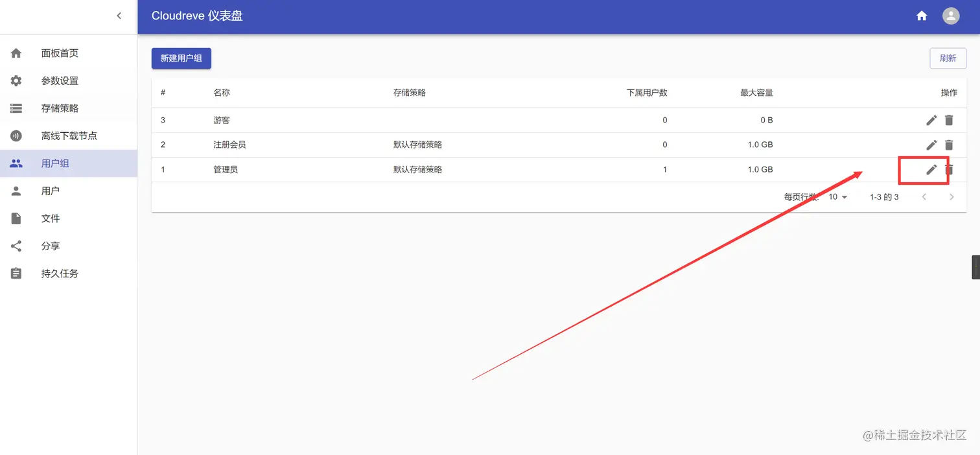
Task: Click the 存储策略 storage icon
Action: pyautogui.click(x=16, y=108)
